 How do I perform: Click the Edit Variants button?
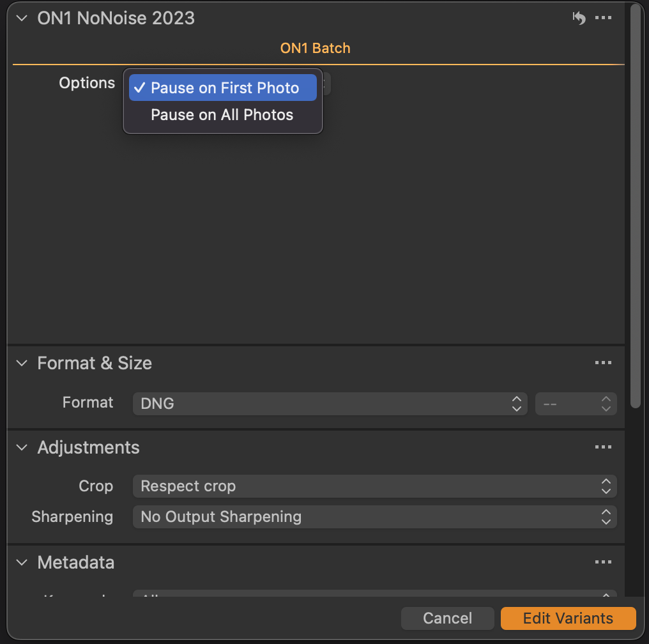click(569, 618)
